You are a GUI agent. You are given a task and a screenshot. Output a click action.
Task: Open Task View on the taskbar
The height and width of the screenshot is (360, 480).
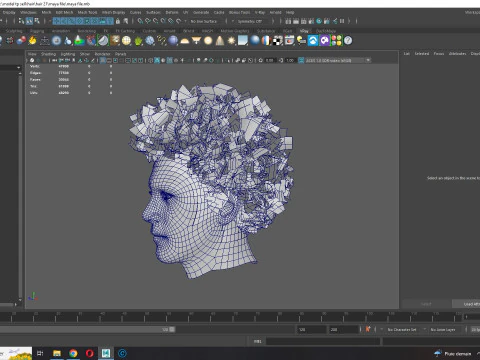click(40, 353)
